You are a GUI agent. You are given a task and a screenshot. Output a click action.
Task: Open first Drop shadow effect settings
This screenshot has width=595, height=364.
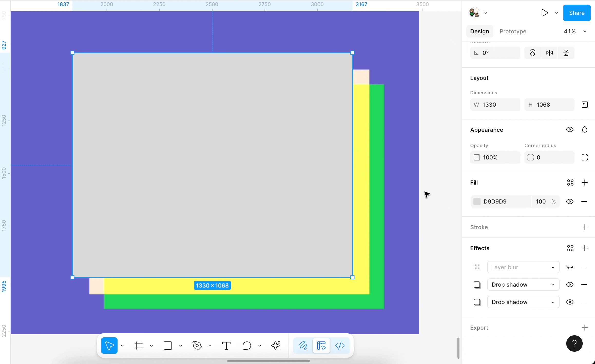(477, 285)
